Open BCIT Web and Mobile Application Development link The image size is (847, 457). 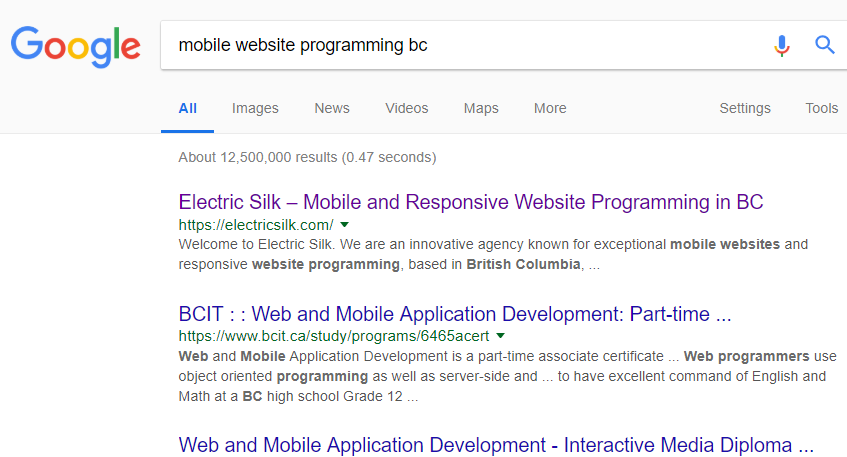point(455,314)
